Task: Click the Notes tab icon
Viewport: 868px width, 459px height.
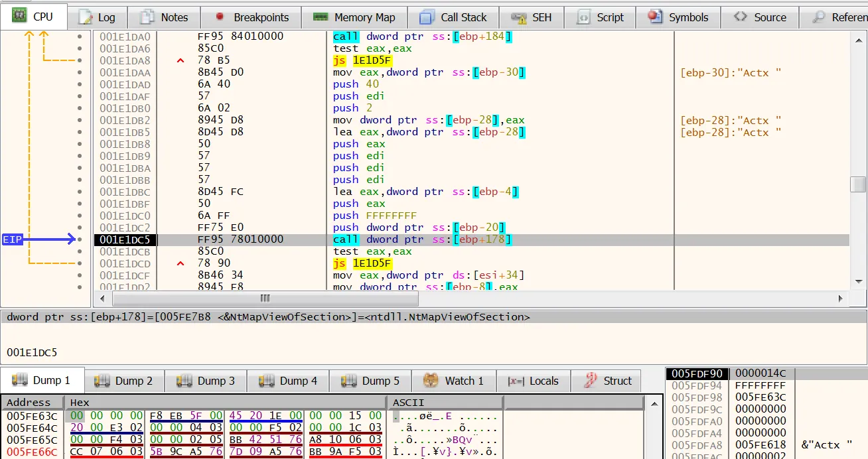Action: (x=149, y=17)
